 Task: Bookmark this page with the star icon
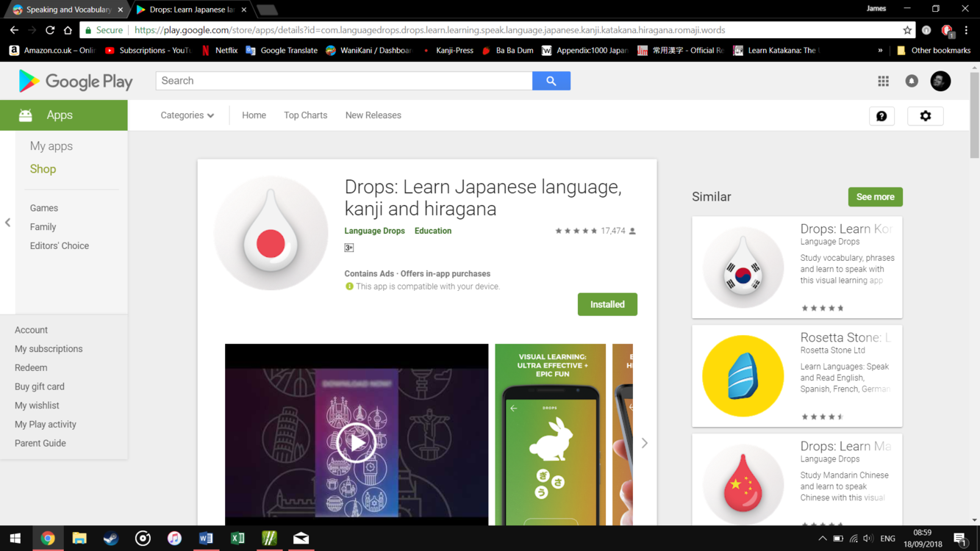[907, 30]
